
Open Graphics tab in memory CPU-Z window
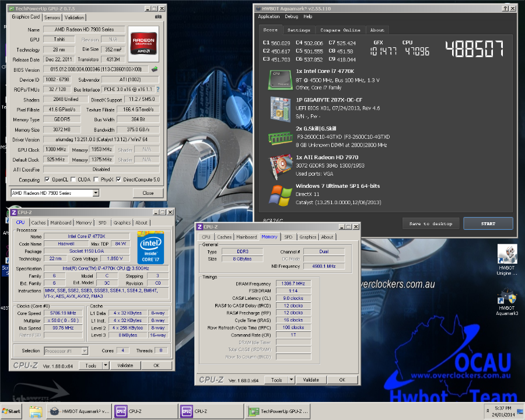click(x=307, y=237)
